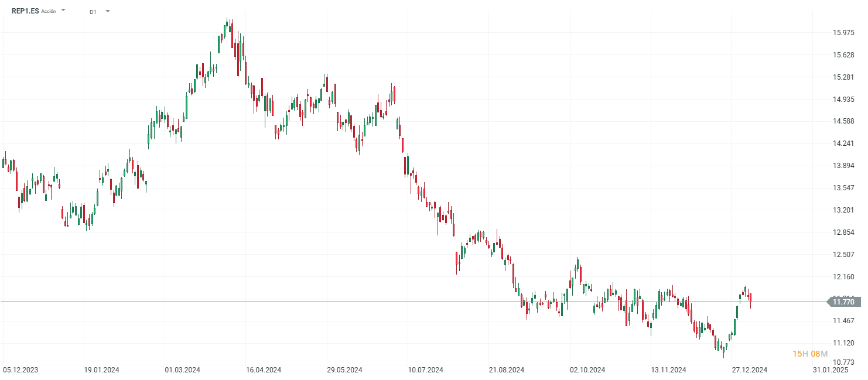This screenshot has width=868, height=380.
Task: Click the REP1.ES symbol name
Action: [25, 11]
